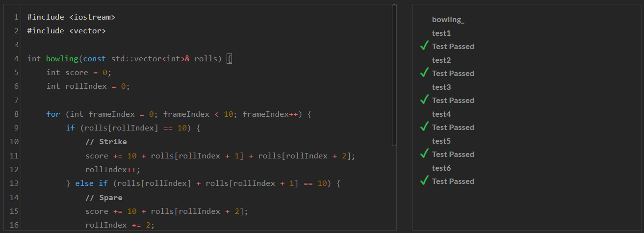The height and width of the screenshot is (233, 644).
Task: Click line number 1 in the gutter
Action: click(x=16, y=17)
